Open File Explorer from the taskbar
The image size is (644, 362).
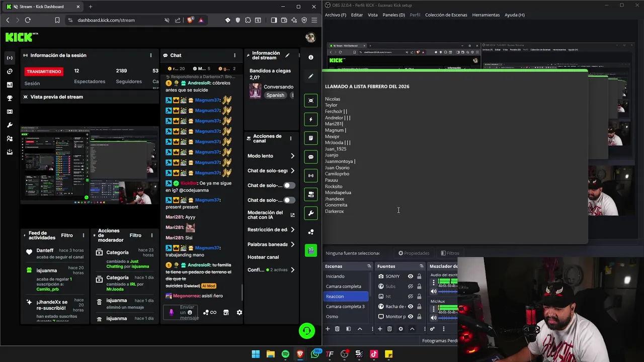click(x=270, y=354)
